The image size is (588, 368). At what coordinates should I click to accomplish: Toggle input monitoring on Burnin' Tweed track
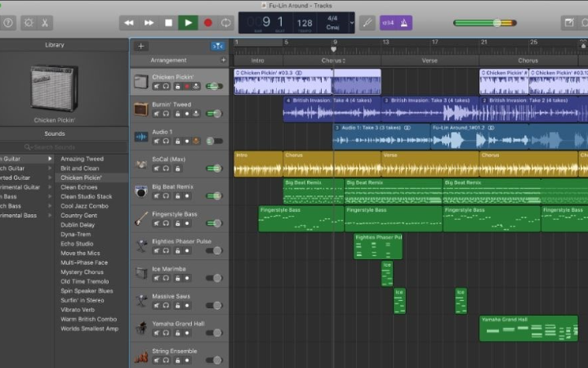click(196, 114)
